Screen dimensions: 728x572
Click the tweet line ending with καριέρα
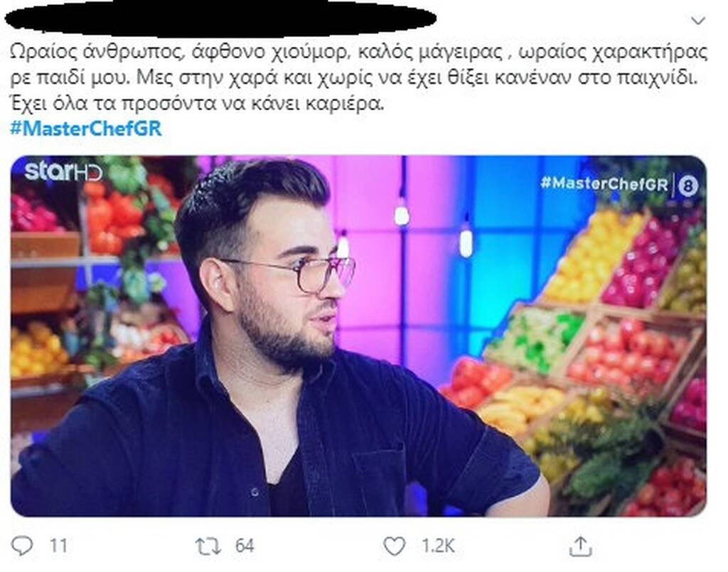click(x=198, y=103)
